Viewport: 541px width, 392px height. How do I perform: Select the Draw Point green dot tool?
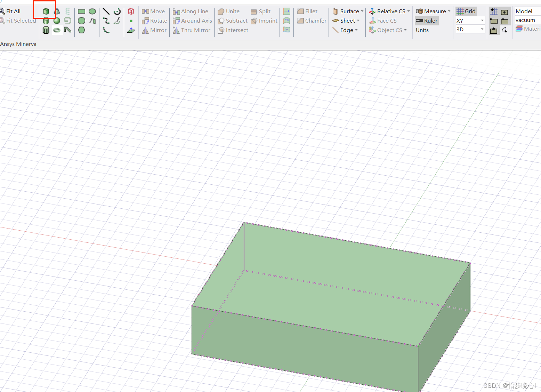point(131,21)
